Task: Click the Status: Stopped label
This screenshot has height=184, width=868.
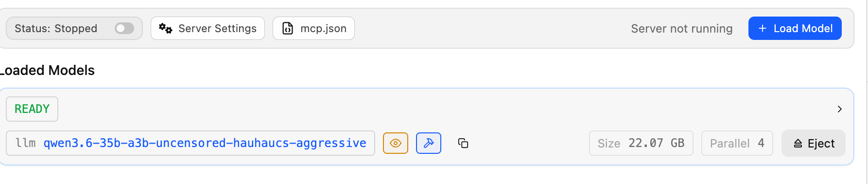Action: click(x=56, y=28)
